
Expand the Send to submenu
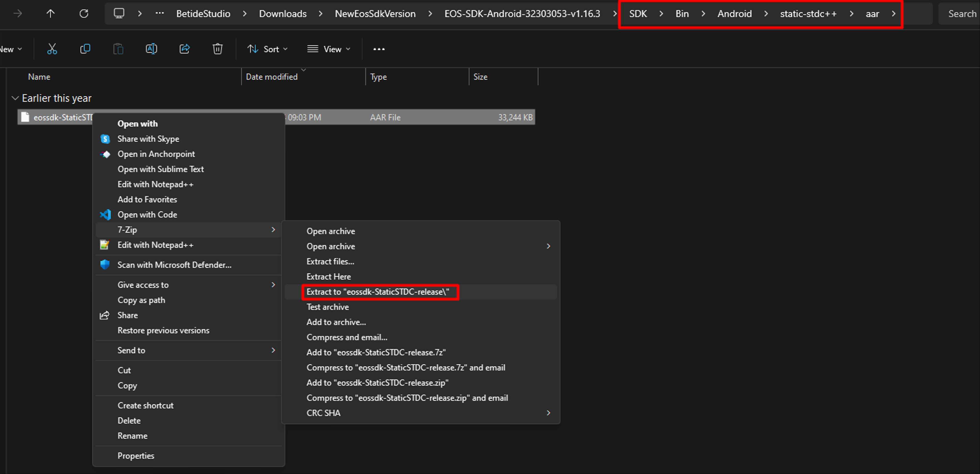273,350
